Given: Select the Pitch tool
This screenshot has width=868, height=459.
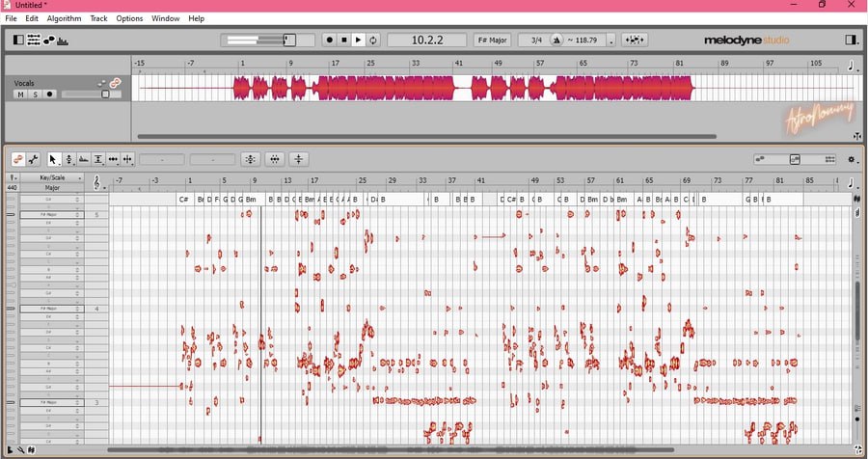Looking at the screenshot, I should point(69,159).
